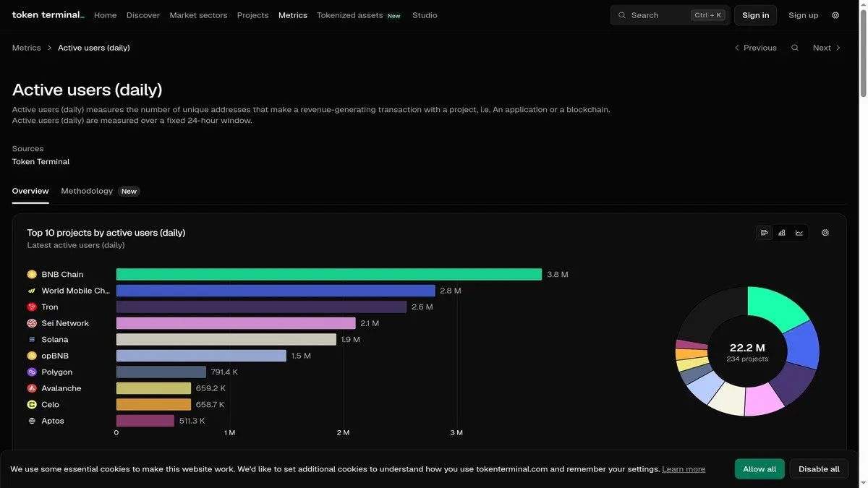Image resolution: width=868 pixels, height=488 pixels.
Task: Go to Next metric
Action: tap(827, 48)
